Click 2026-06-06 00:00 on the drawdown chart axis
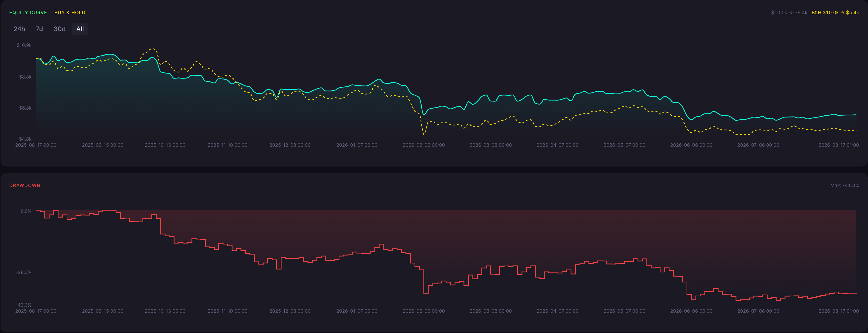This screenshot has width=868, height=333. tap(692, 311)
